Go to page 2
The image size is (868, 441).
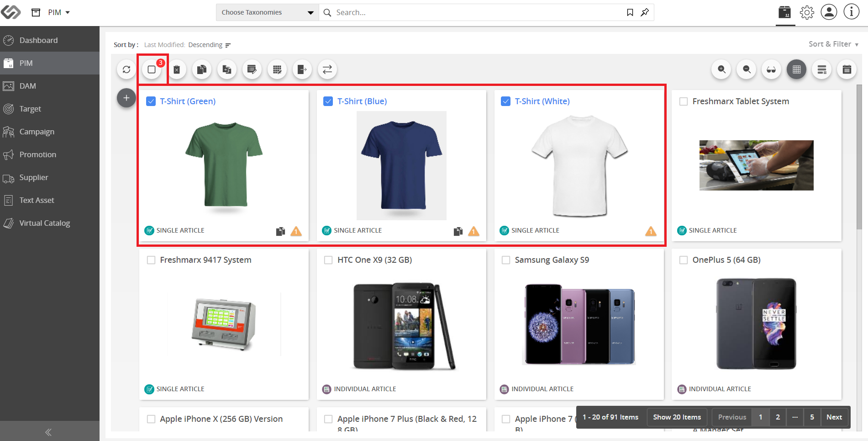[778, 417]
